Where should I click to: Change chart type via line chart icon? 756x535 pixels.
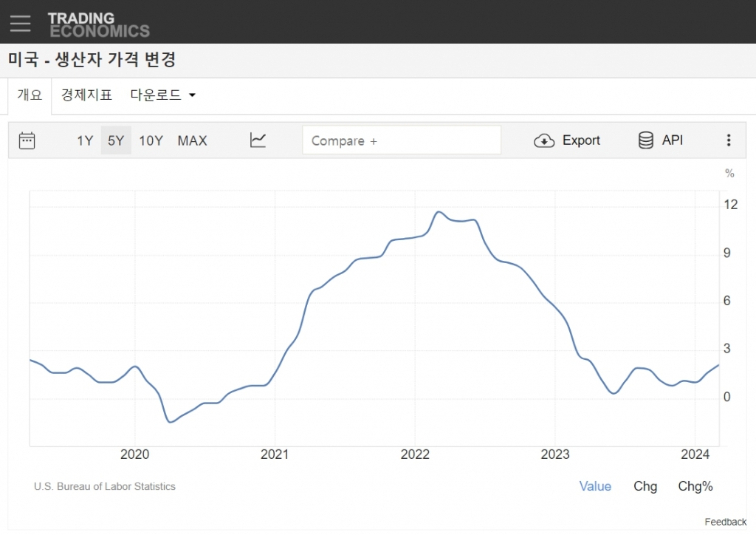click(x=258, y=140)
